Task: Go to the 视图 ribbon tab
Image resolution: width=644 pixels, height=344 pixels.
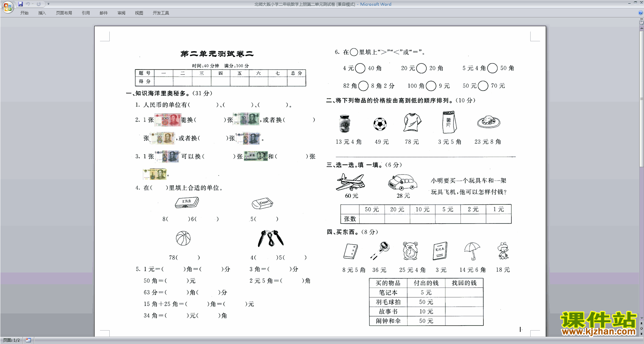Action: point(139,13)
